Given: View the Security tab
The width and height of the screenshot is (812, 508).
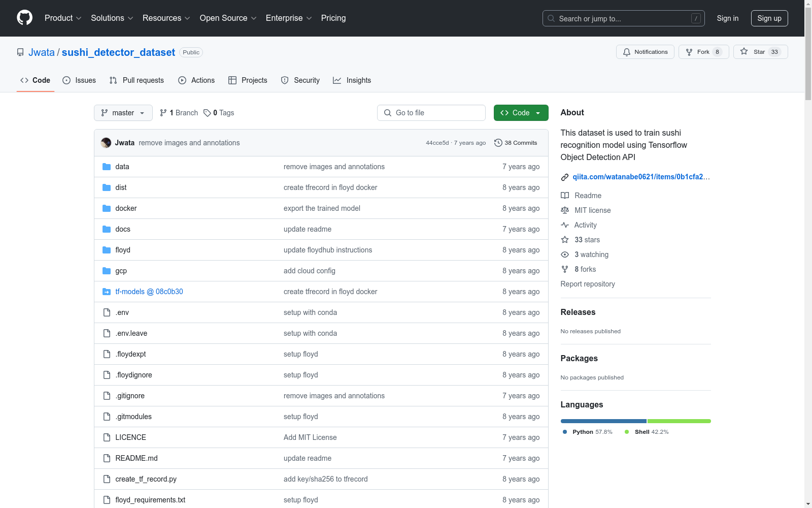Looking at the screenshot, I should [x=300, y=80].
